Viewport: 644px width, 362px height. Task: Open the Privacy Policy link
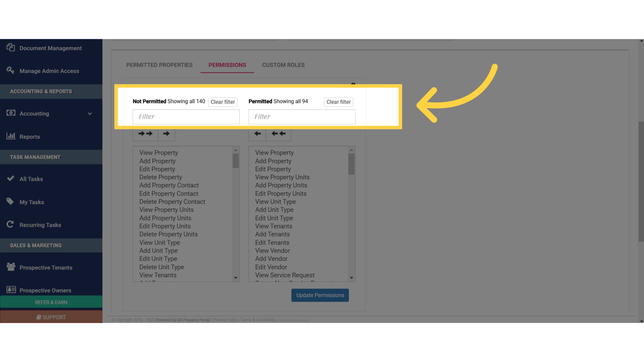(x=225, y=320)
